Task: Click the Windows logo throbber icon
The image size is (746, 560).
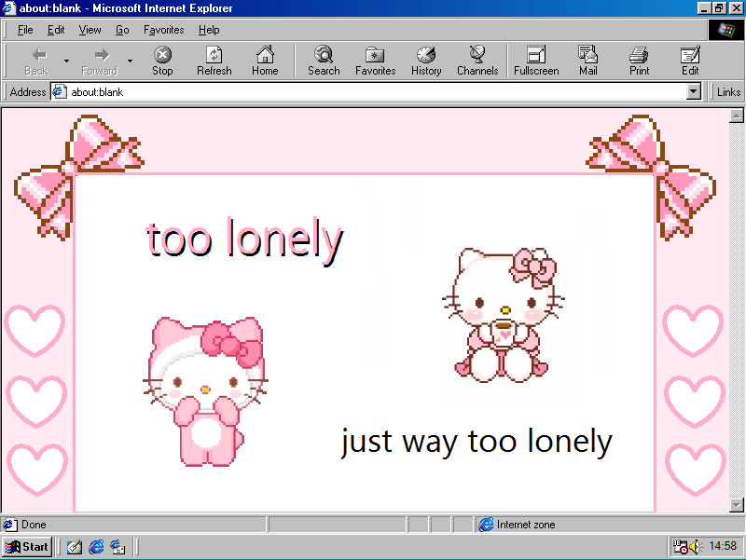Action: click(x=726, y=30)
